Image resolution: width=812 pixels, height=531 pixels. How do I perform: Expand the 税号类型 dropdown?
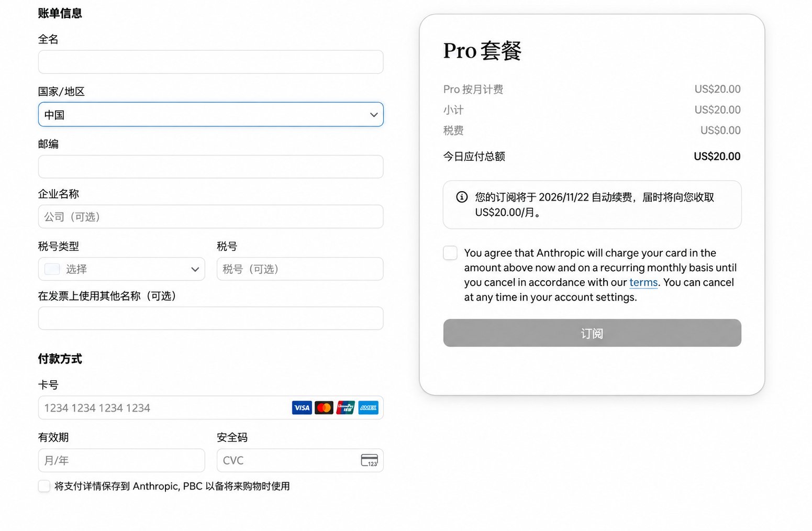121,269
